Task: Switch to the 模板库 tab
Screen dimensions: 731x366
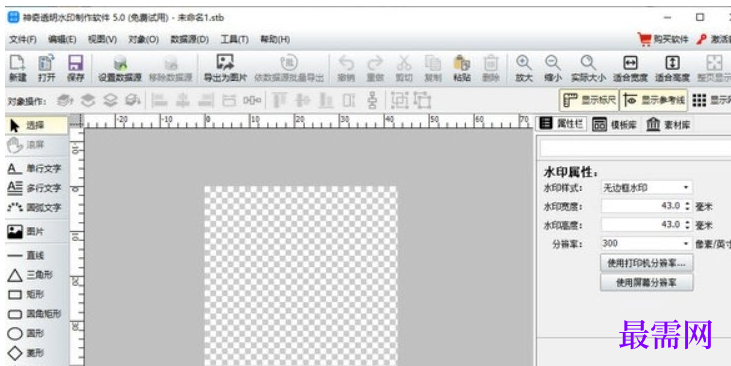Action: 614,124
